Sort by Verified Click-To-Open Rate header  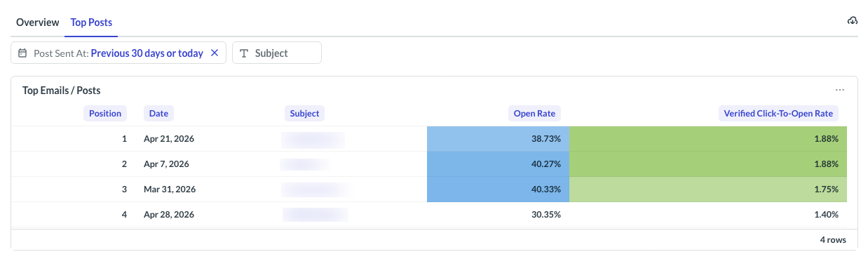(780, 113)
